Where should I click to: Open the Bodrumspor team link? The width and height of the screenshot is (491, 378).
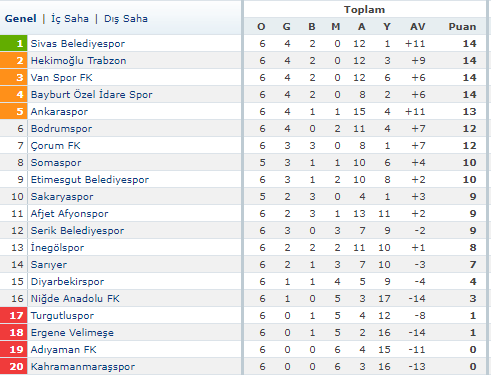pyautogui.click(x=61, y=129)
